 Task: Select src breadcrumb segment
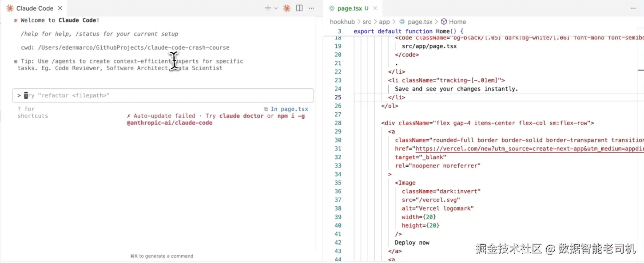click(x=367, y=22)
